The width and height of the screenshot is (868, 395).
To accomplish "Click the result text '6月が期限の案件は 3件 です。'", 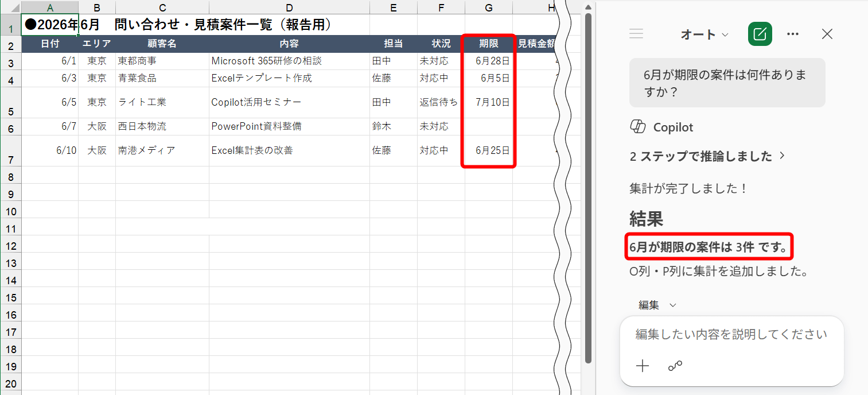I will [709, 247].
